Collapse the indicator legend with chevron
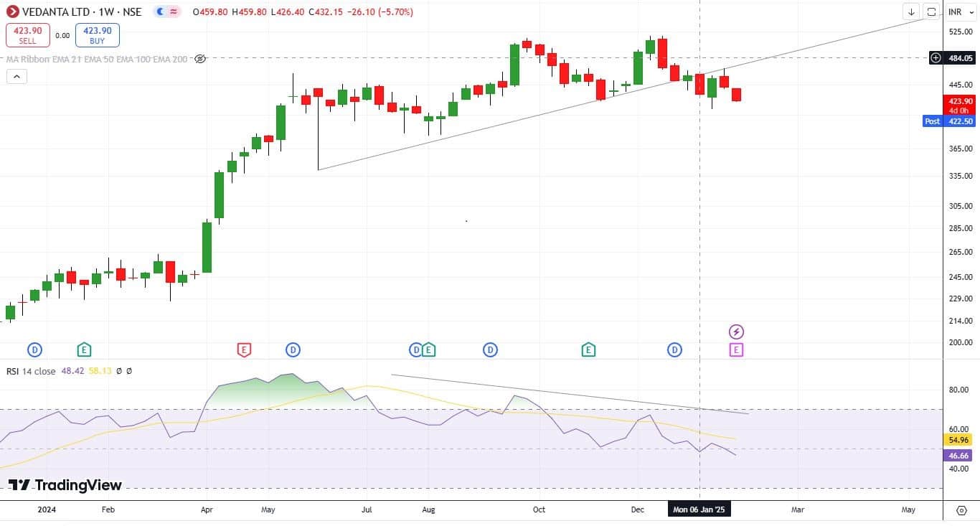 click(17, 77)
